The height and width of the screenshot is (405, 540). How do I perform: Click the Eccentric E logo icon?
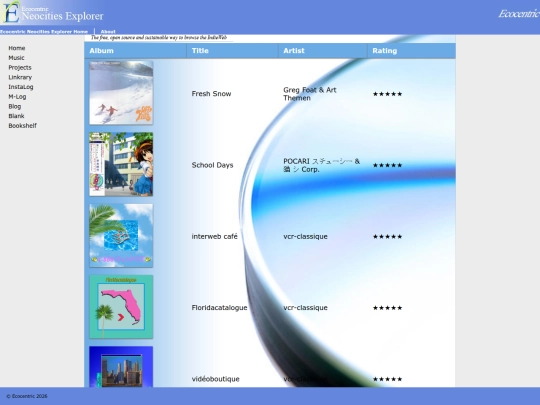click(10, 12)
